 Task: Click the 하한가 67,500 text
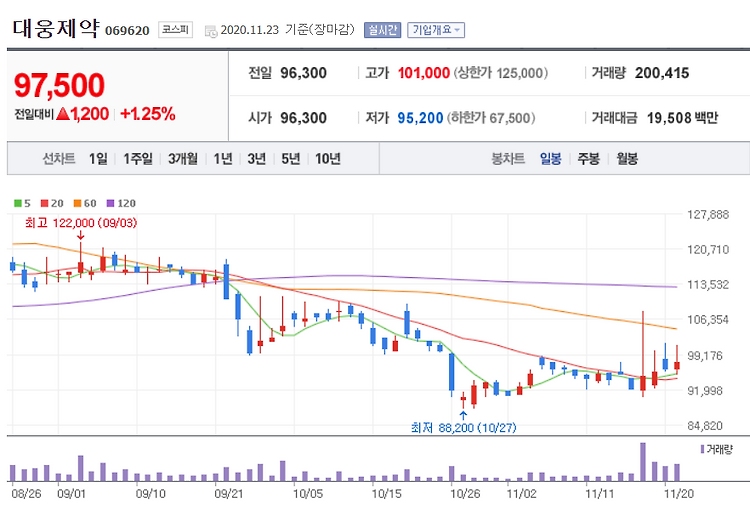491,118
